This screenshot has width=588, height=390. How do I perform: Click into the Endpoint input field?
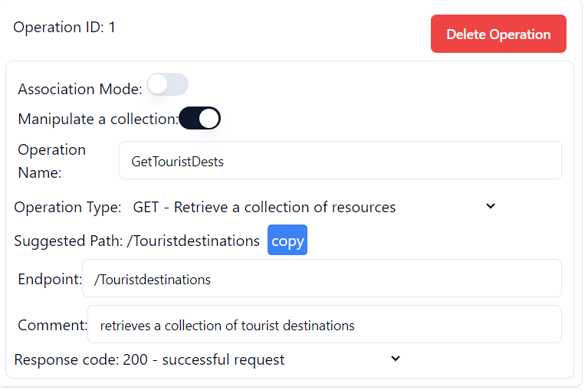click(321, 279)
